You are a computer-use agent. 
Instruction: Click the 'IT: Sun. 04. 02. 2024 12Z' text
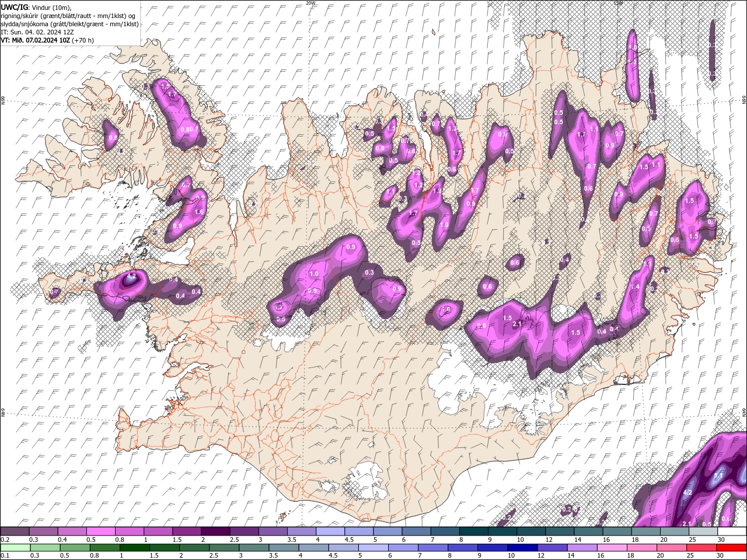pos(37,32)
